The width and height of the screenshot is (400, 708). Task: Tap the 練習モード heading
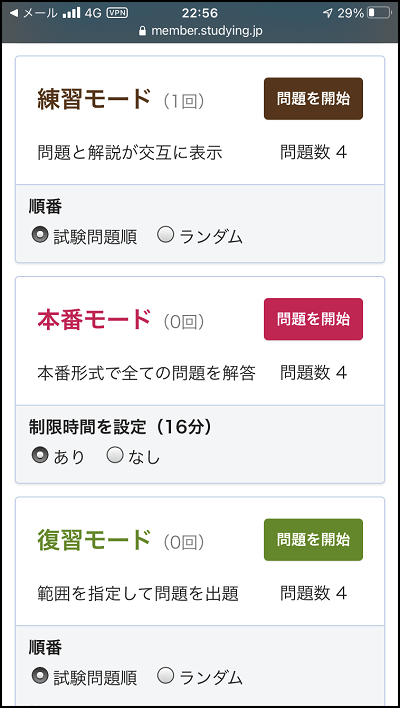94,99
